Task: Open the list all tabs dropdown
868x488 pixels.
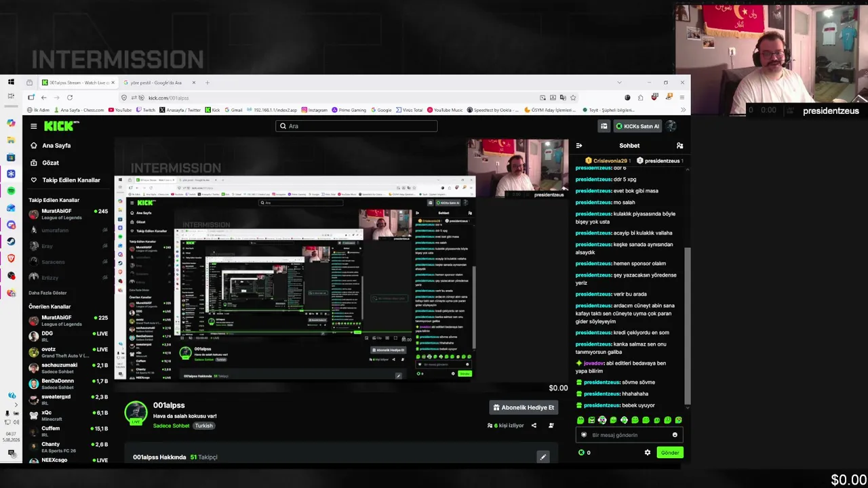Action: pos(619,83)
